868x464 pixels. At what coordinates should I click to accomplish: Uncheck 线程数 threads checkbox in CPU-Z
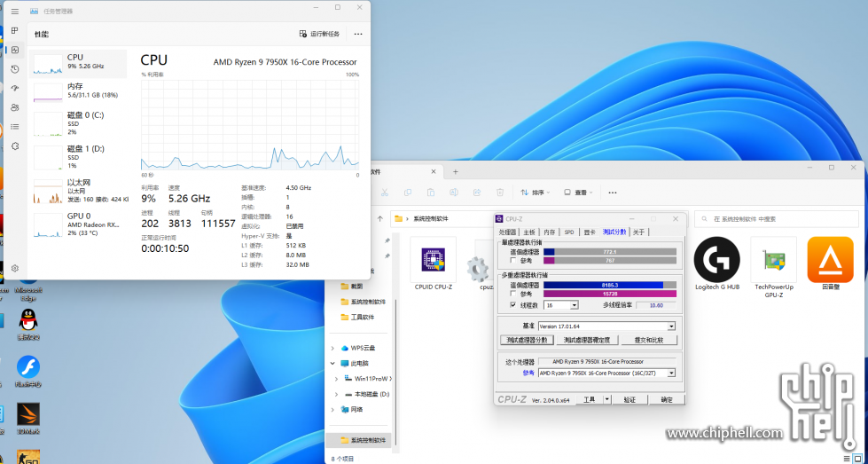pyautogui.click(x=513, y=305)
